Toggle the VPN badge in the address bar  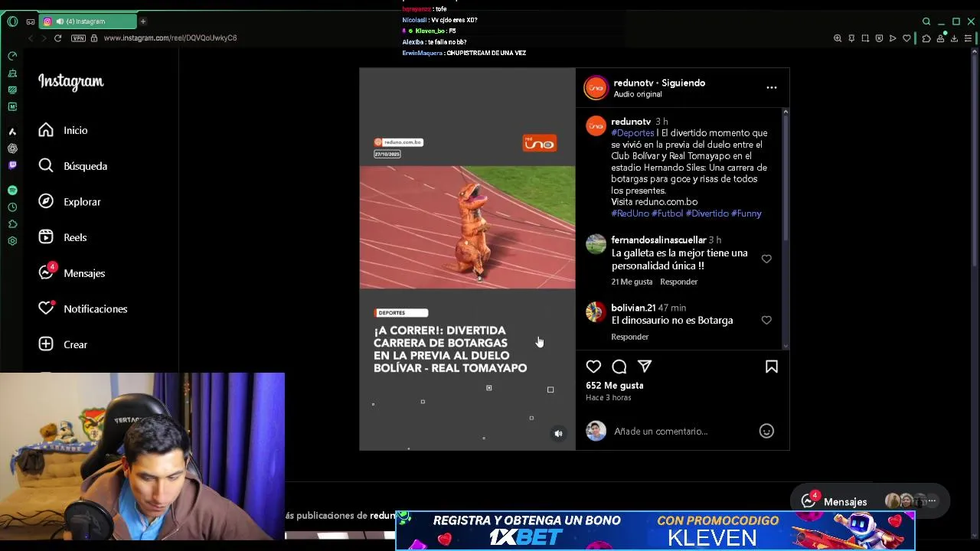pos(78,38)
